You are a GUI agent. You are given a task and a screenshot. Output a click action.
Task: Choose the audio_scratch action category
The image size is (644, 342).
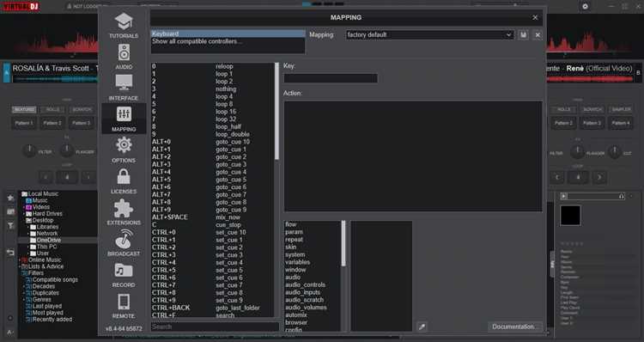coord(304,300)
